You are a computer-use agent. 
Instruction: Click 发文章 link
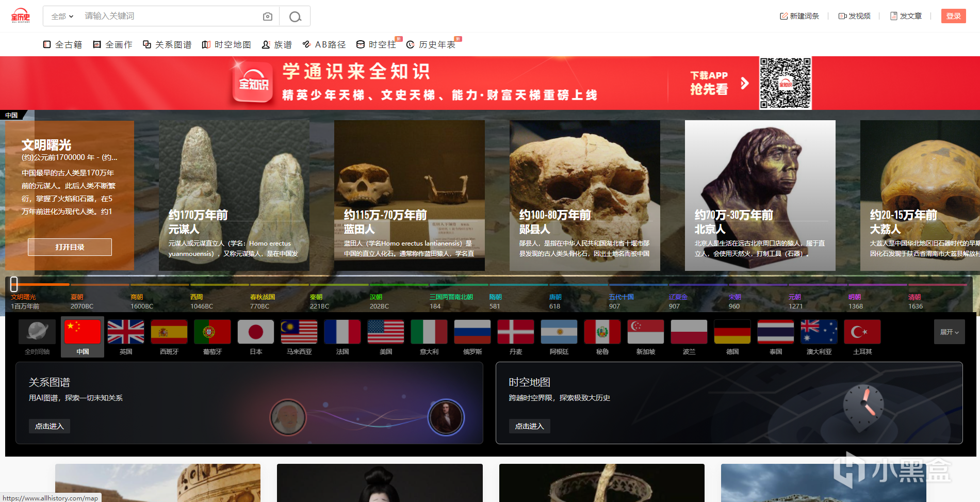click(906, 16)
